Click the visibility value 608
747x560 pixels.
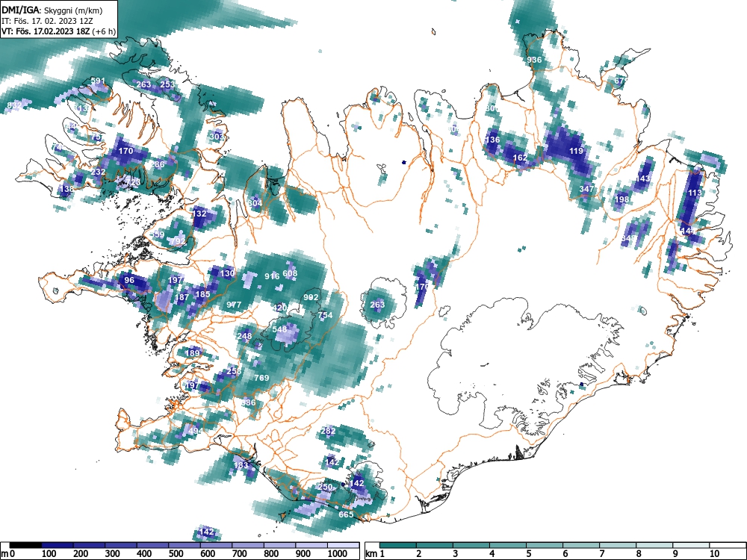point(290,273)
